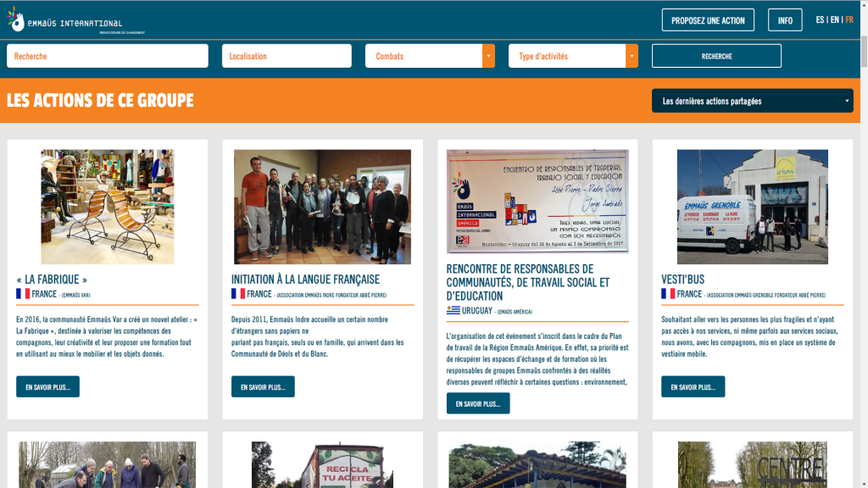This screenshot has height=488, width=868.
Task: Click the French flag under « La Fabrique »
Action: [x=23, y=294]
